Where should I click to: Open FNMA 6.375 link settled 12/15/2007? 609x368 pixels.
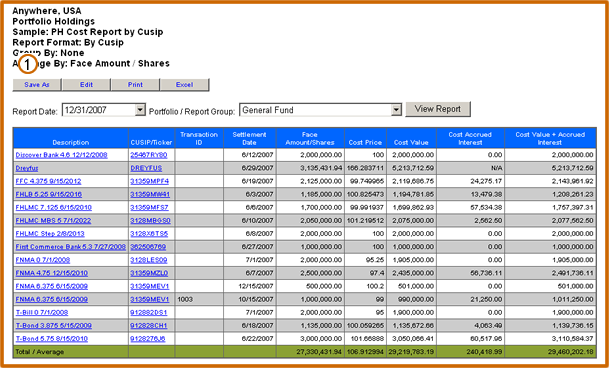(x=52, y=287)
